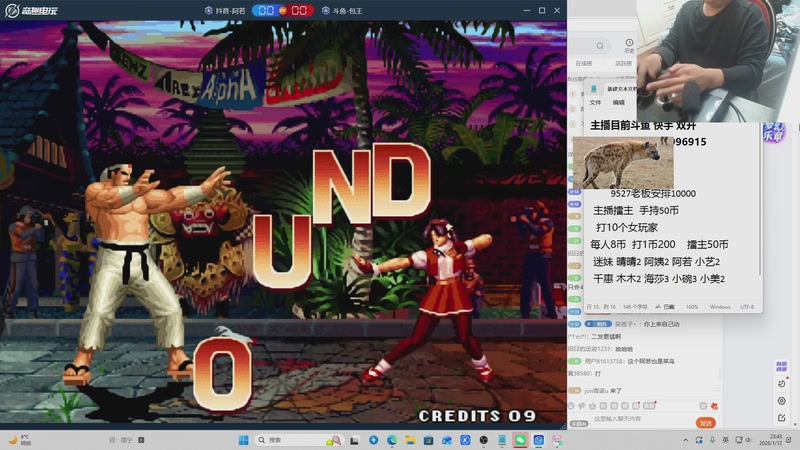Switch to the 在线榜 tab
This screenshot has height=450, width=800.
584,63
